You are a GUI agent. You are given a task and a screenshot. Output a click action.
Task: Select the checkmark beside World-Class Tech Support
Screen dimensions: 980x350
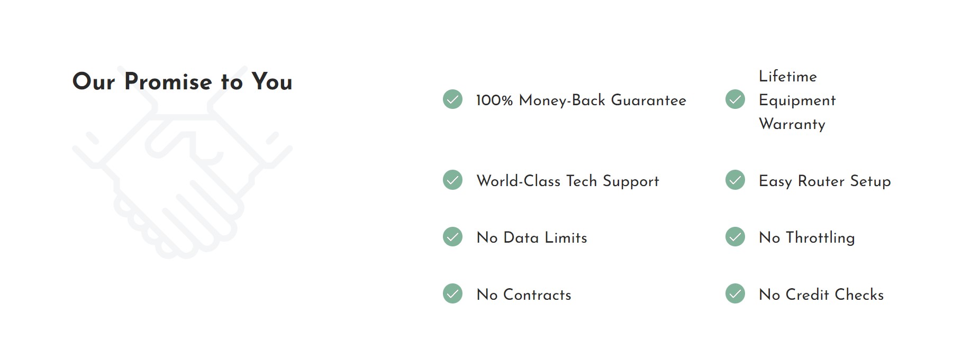click(x=452, y=180)
